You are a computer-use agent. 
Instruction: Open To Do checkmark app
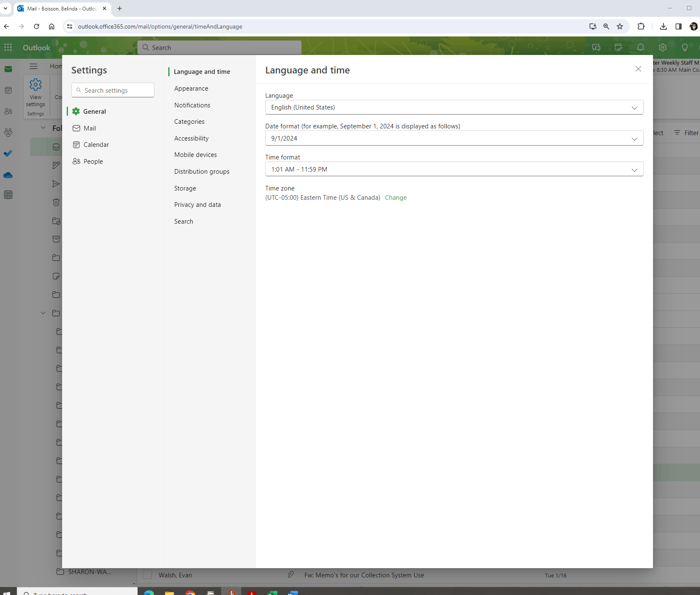(x=8, y=153)
